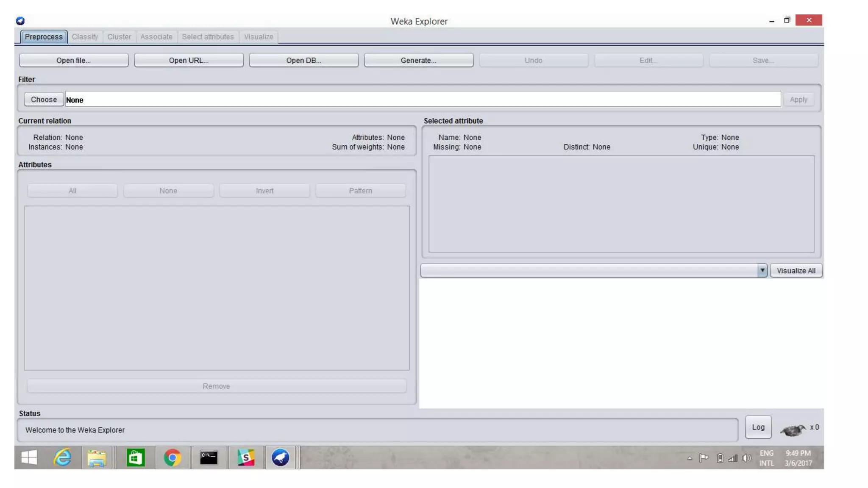This screenshot has height=488, width=868.
Task: Click the filter Apply button
Action: tap(798, 99)
